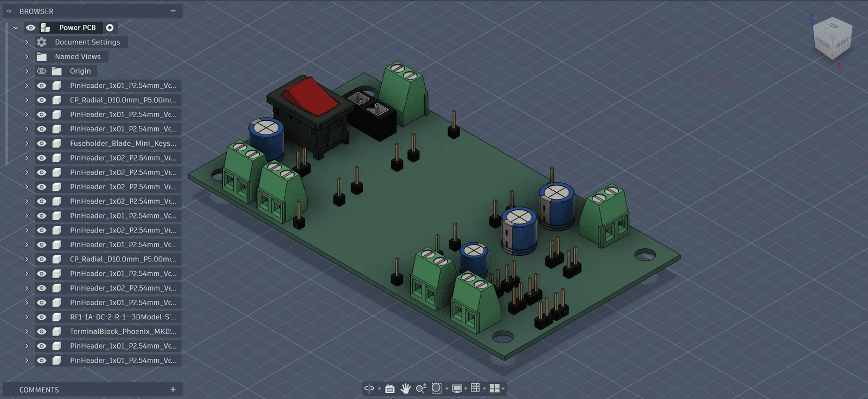Click the body icon of RF1-1A-DC-2-R-1 row
The image size is (868, 399).
click(56, 317)
